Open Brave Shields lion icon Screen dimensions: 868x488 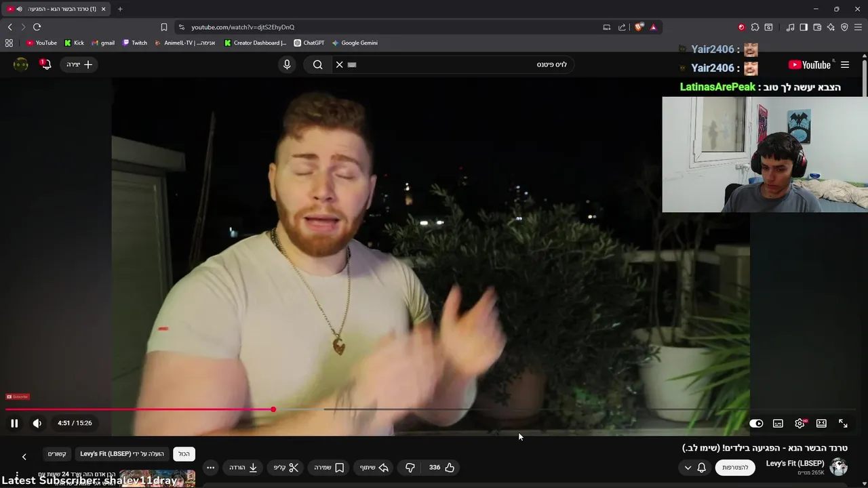point(639,27)
